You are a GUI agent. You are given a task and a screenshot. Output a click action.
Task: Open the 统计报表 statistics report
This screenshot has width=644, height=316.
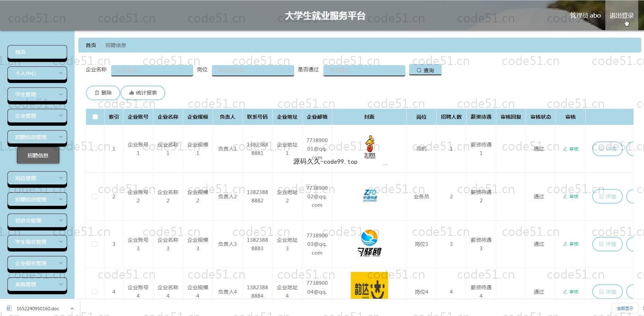(143, 93)
